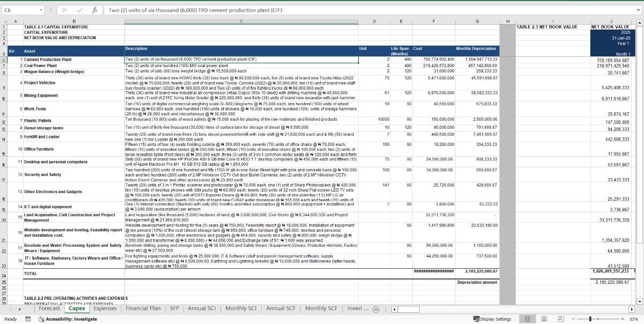Select column B header
The width and height of the screenshot is (644, 324).
point(74,21)
